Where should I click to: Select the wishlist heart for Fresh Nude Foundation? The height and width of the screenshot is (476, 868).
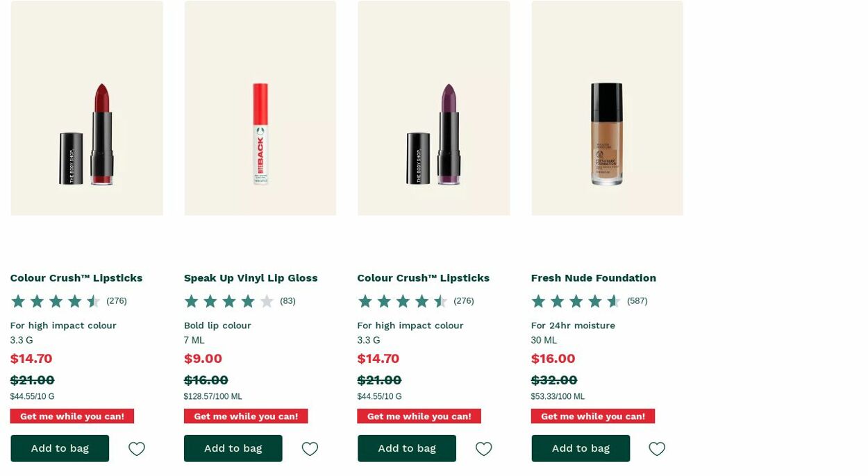657,448
